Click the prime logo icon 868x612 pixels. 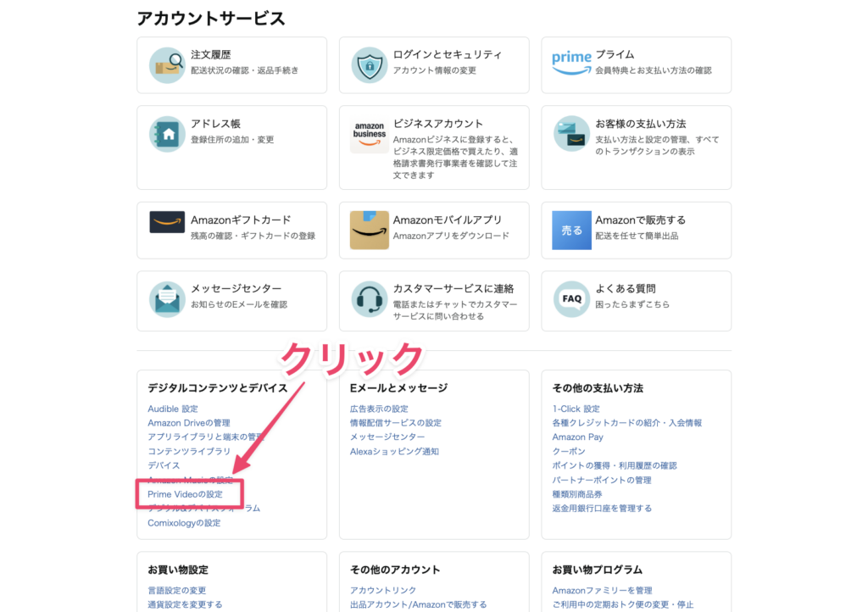[572, 63]
